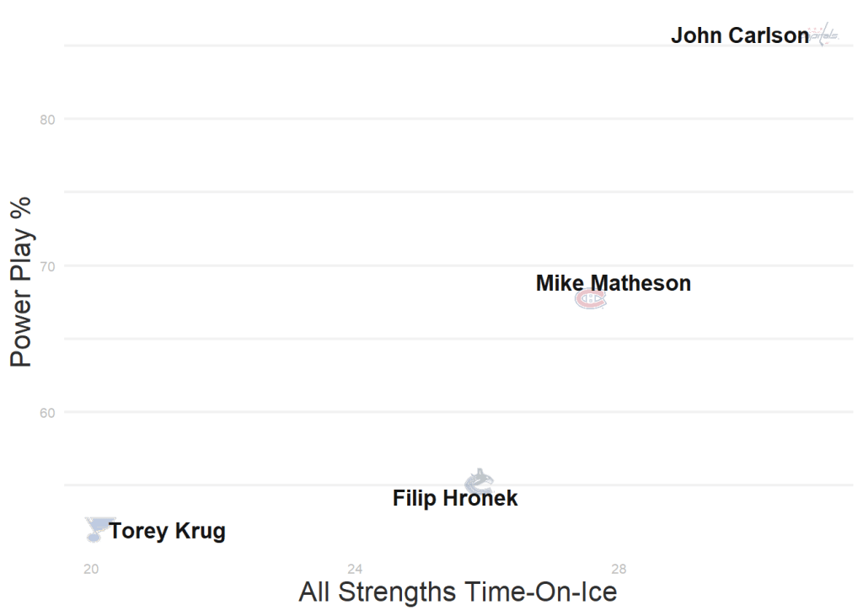Select the St. Louis Blues logo point
863x616 pixels.
96,529
